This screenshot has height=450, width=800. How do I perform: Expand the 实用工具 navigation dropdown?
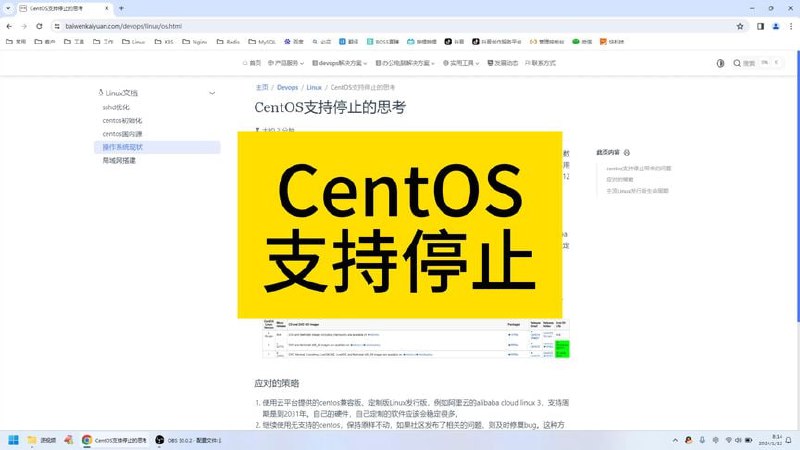coord(461,63)
